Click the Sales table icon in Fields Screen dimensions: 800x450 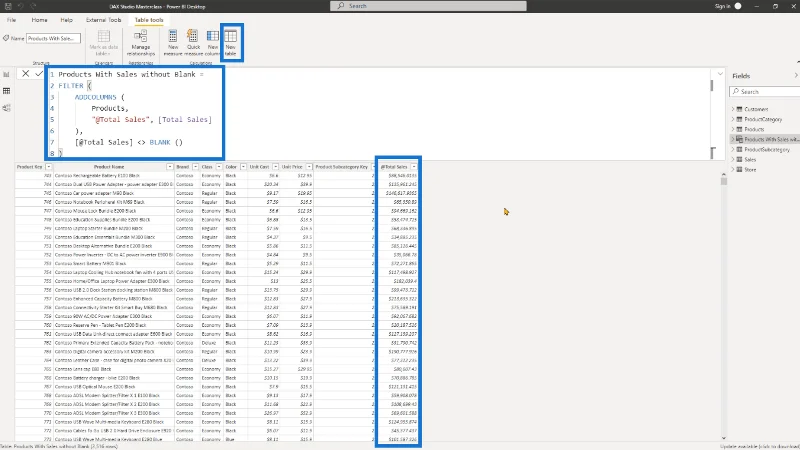[739, 160]
